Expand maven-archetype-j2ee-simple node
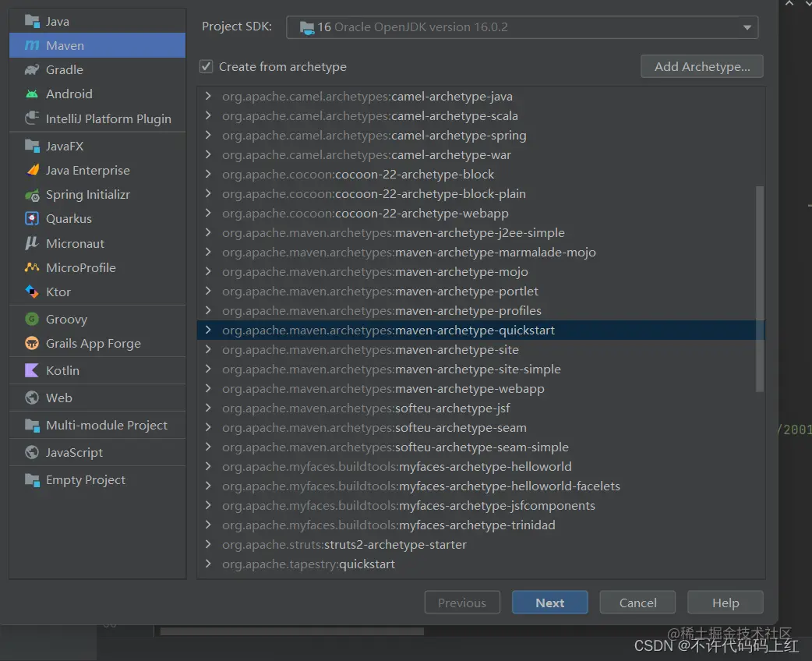The image size is (812, 661). [208, 232]
